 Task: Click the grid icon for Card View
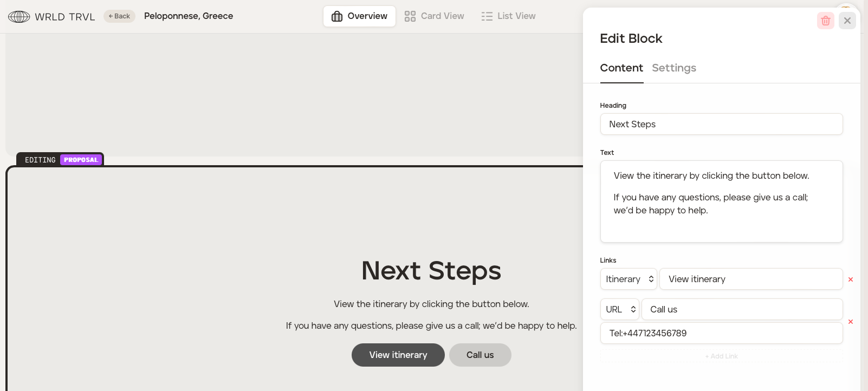(x=410, y=16)
